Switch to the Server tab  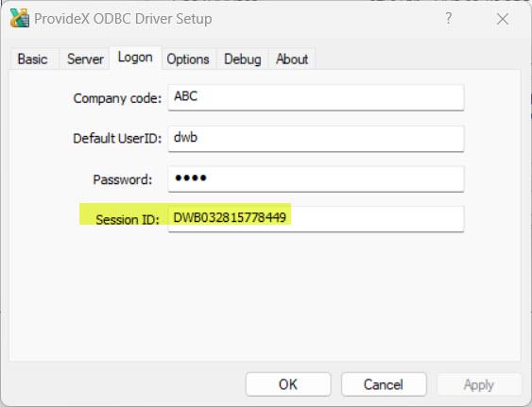pyautogui.click(x=85, y=59)
